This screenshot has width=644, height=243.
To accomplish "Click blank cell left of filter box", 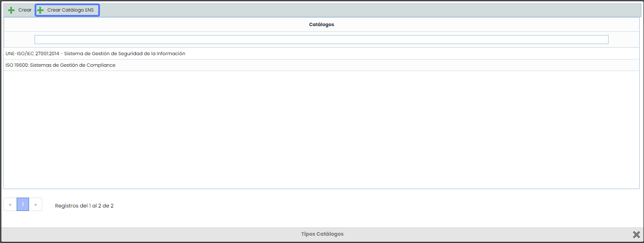I will tap(19, 40).
